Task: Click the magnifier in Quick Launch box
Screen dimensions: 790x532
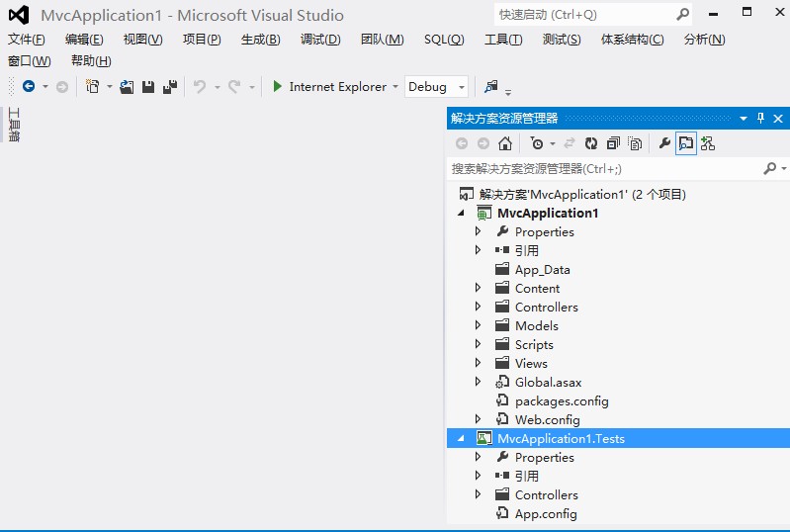Action: [x=682, y=15]
